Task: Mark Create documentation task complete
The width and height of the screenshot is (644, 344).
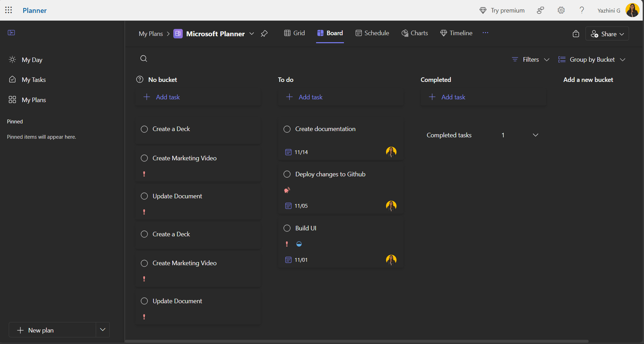Action: click(x=287, y=129)
